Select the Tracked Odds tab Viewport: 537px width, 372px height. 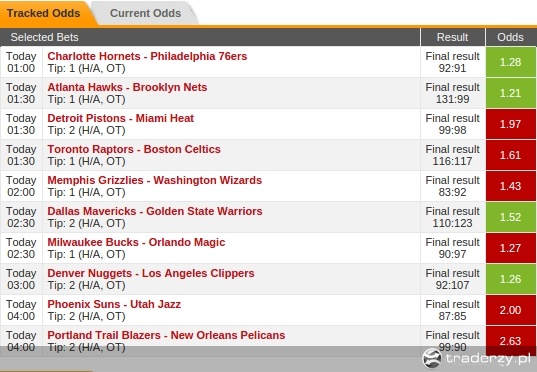pos(43,13)
